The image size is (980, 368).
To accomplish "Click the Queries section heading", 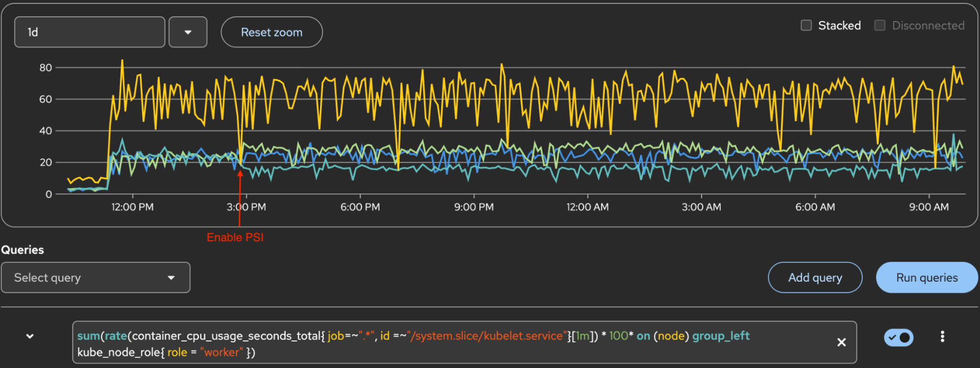I will [23, 250].
